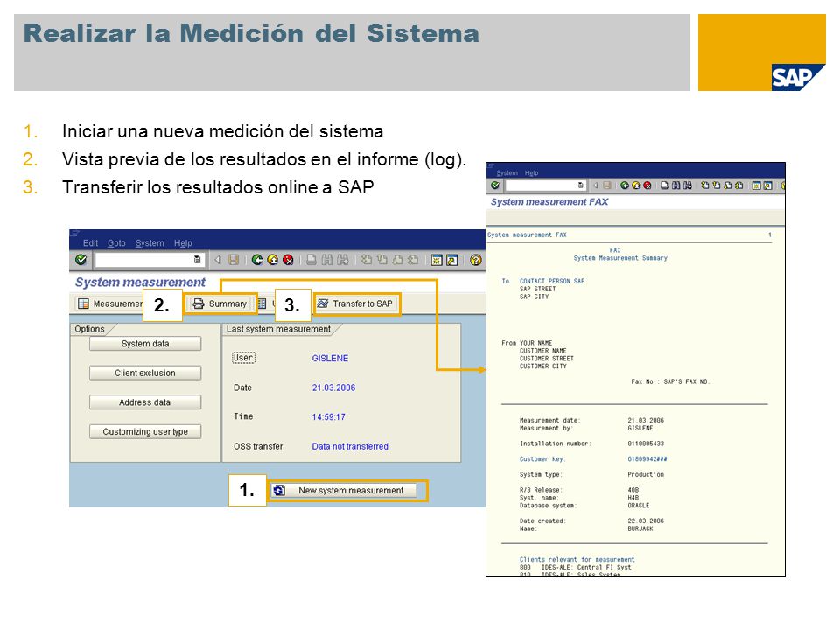Click Last page icon in System measurement toolbar
Image resolution: width=840 pixels, height=630 pixels.
coord(413,260)
